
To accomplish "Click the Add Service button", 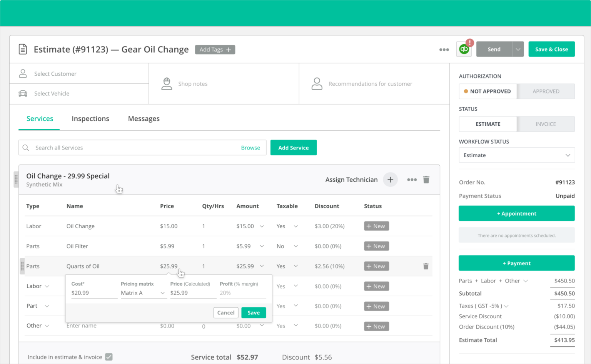I will pyautogui.click(x=293, y=148).
